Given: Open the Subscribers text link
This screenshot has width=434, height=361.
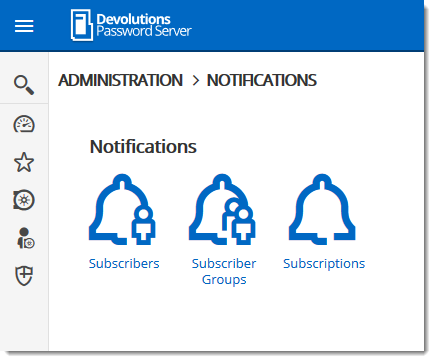Looking at the screenshot, I should (124, 263).
